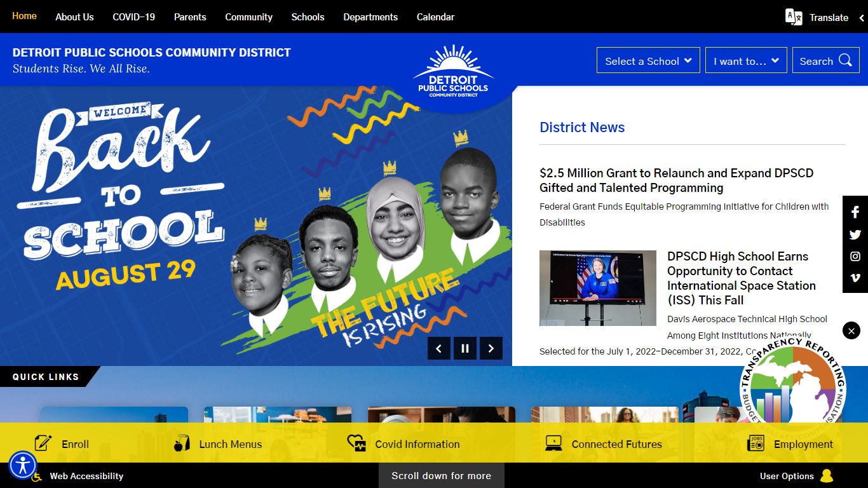Open the Instagram social icon
The height and width of the screenshot is (488, 868).
[x=855, y=256]
